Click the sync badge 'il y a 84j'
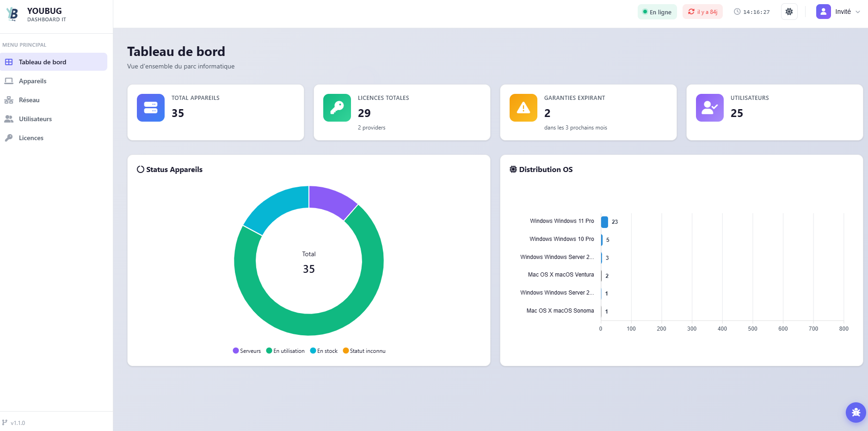This screenshot has width=868, height=431. point(702,12)
